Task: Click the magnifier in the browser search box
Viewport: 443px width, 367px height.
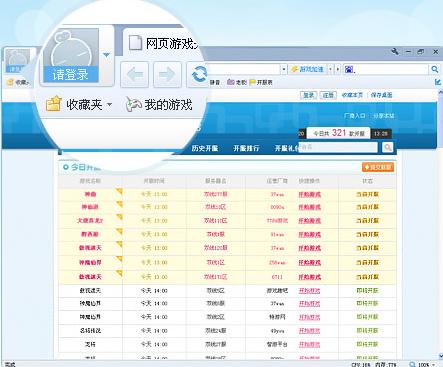Action: pos(435,69)
